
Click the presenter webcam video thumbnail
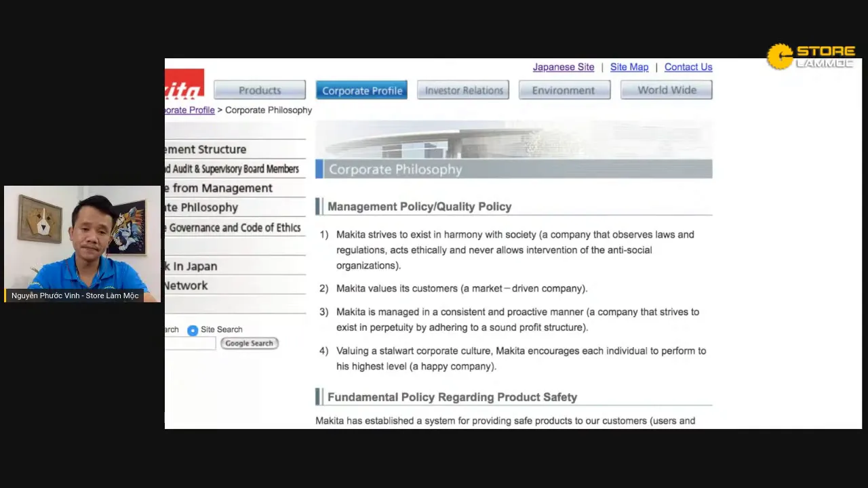tap(83, 244)
